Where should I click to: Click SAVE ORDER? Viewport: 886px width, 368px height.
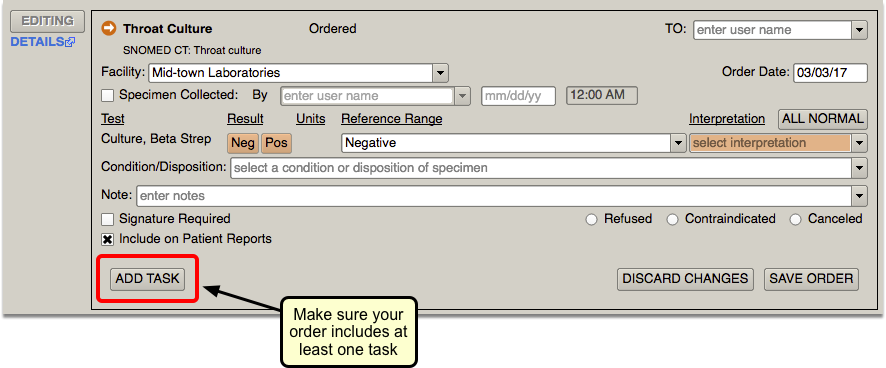tap(811, 279)
